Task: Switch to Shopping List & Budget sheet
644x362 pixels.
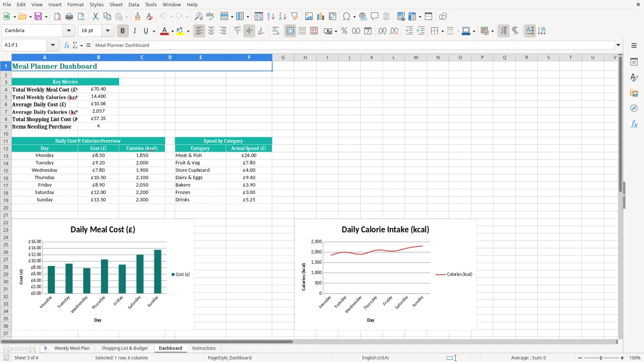Action: tap(125, 348)
